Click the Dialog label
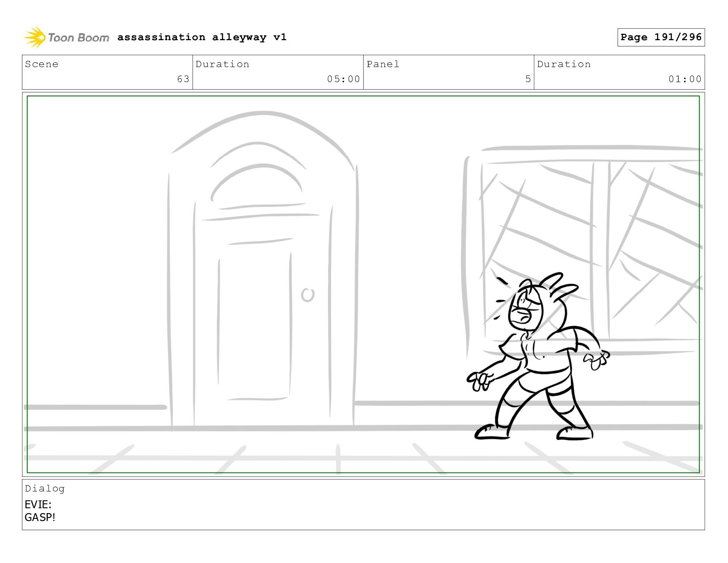 (x=45, y=488)
